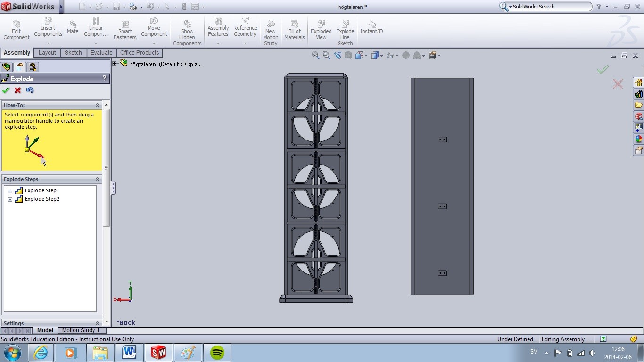Image resolution: width=644 pixels, height=362 pixels.
Task: Click the Bill of Materials icon
Action: pos(295,30)
